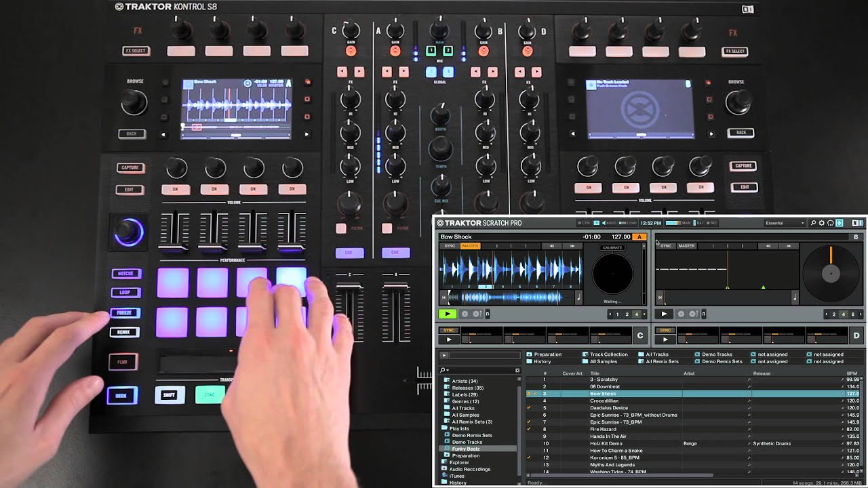This screenshot has width=868, height=488.
Task: Set Deck A loop size to 2
Action: (x=627, y=314)
